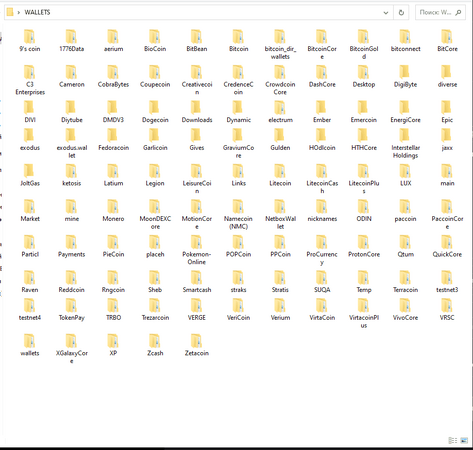473x450 pixels.
Task: Click the Payments folder name
Action: (x=71, y=254)
